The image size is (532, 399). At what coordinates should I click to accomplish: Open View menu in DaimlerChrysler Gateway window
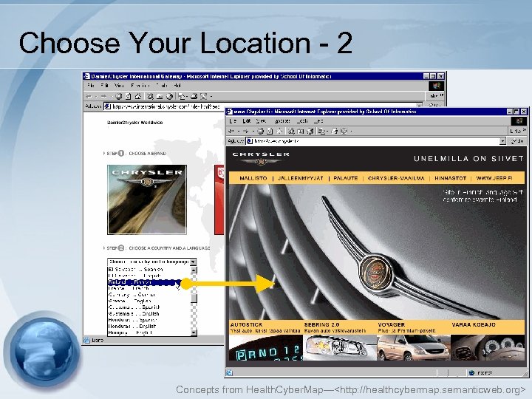[x=119, y=86]
